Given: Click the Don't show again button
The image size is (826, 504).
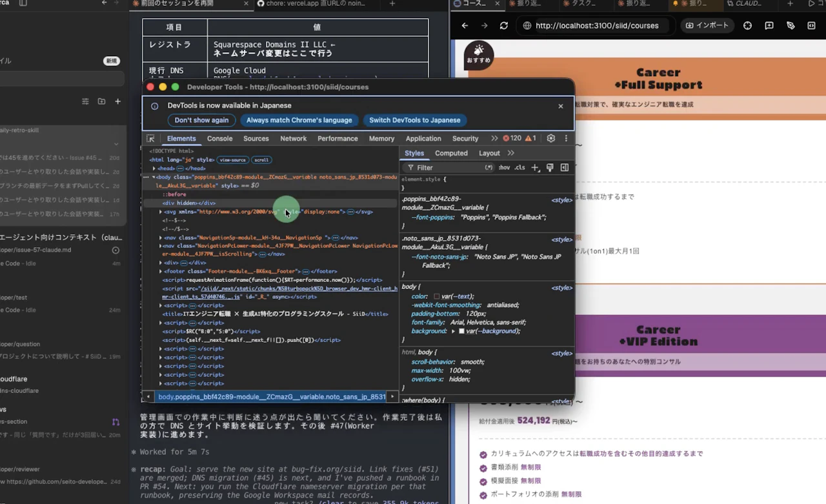Looking at the screenshot, I should click(201, 120).
